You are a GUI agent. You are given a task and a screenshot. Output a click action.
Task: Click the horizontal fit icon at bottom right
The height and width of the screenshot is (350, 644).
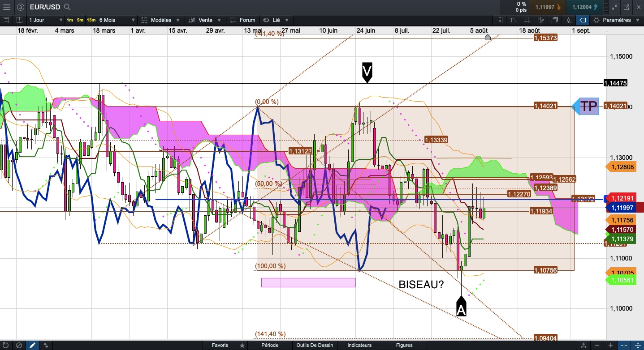coord(623,345)
